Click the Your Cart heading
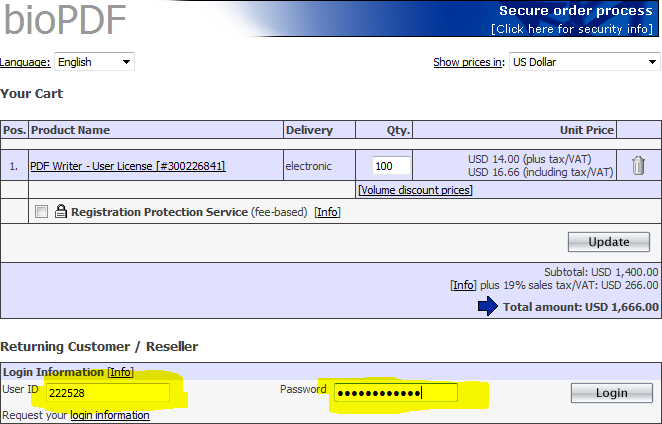This screenshot has width=662, height=424. [32, 93]
